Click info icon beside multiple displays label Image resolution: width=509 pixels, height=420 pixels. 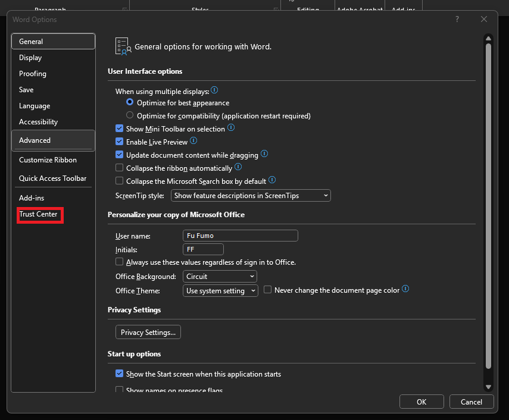215,90
